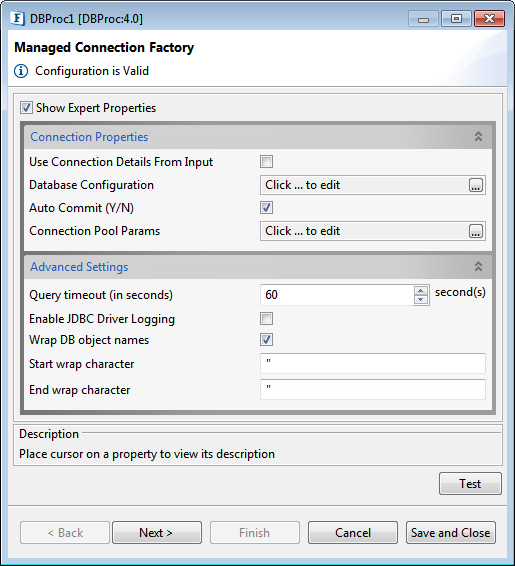The height and width of the screenshot is (566, 515).
Task: Click the info icon beside Configuration is Valid
Action: coord(21,71)
